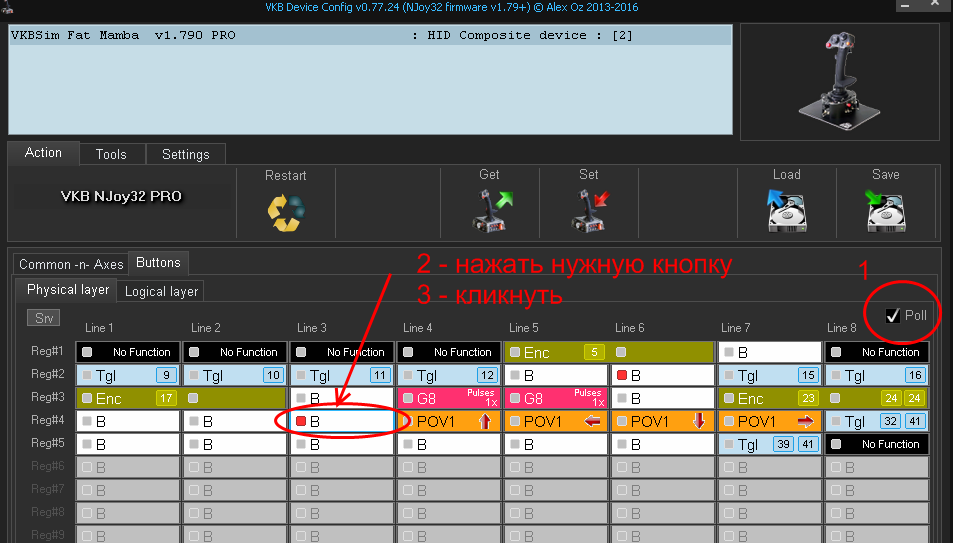Click the No Function cell in Line 1
This screenshot has width=953, height=543.
(128, 352)
